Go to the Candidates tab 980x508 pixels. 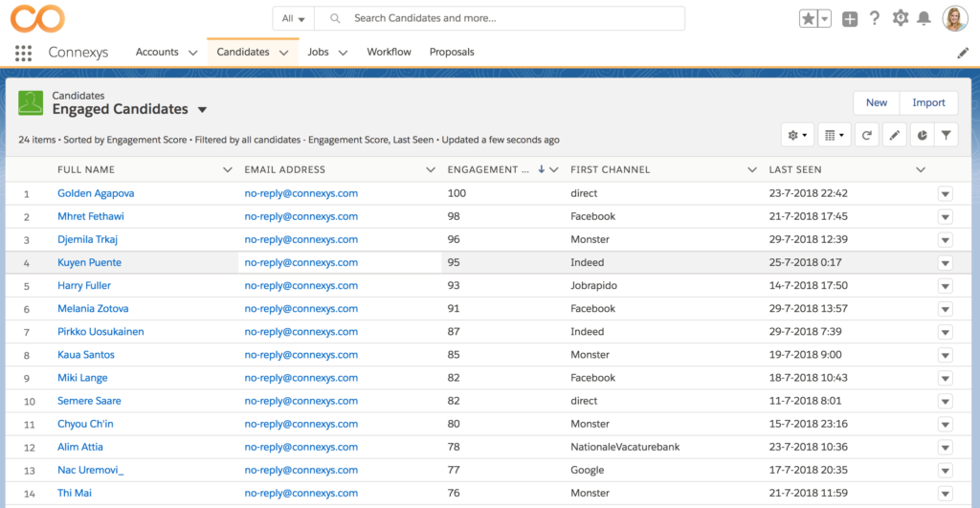(243, 52)
